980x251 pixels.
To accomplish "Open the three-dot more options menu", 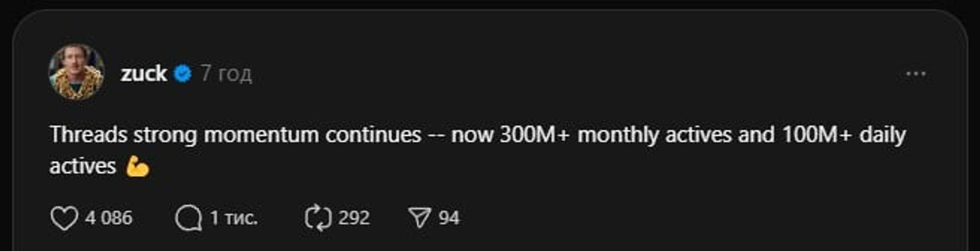I will tap(916, 74).
